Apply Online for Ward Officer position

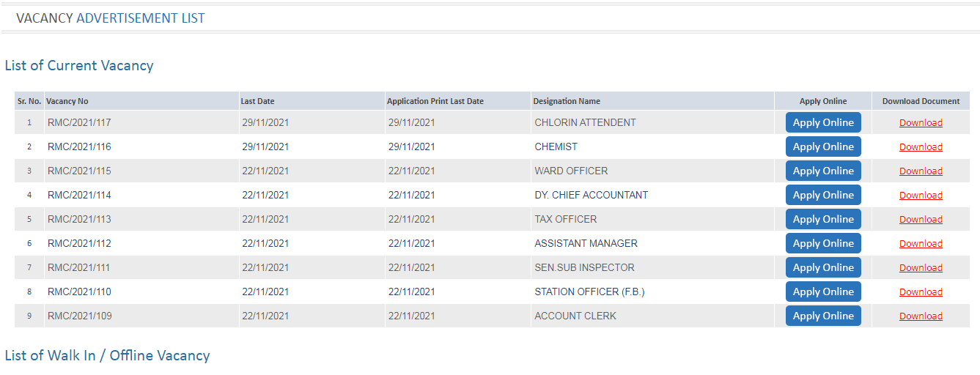823,171
